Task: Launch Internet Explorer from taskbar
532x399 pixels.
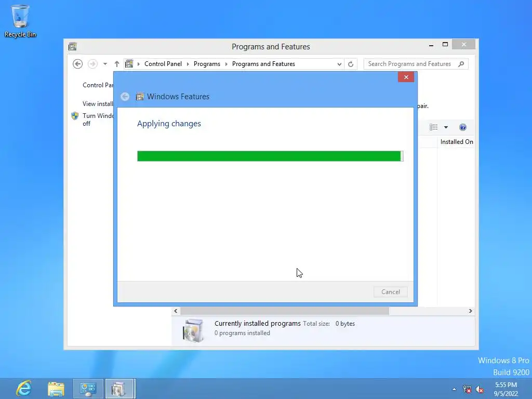Action: (x=24, y=389)
